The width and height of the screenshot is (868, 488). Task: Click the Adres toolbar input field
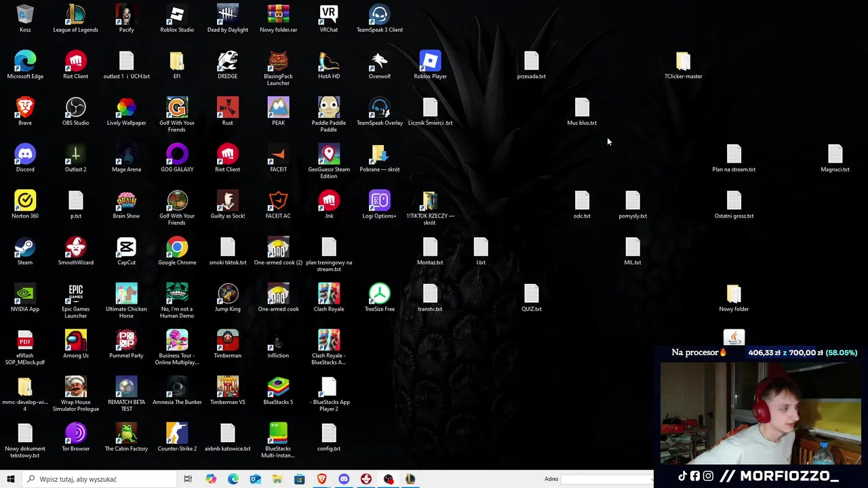coord(607,479)
